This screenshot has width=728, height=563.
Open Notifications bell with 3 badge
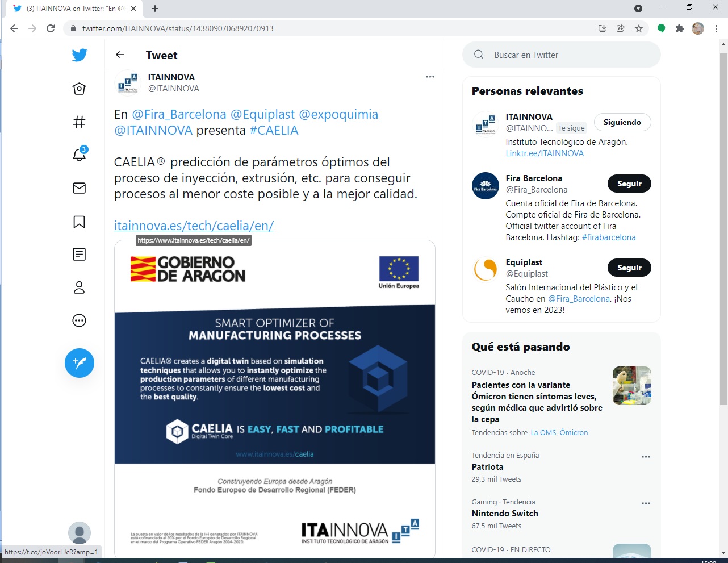pos(80,154)
